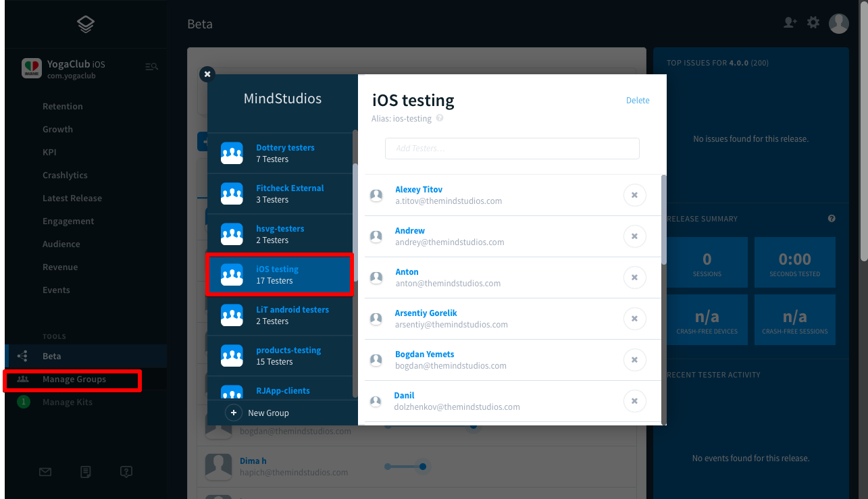Click Dima h progress slider handle
Screen dimensions: 868x499
click(422, 467)
